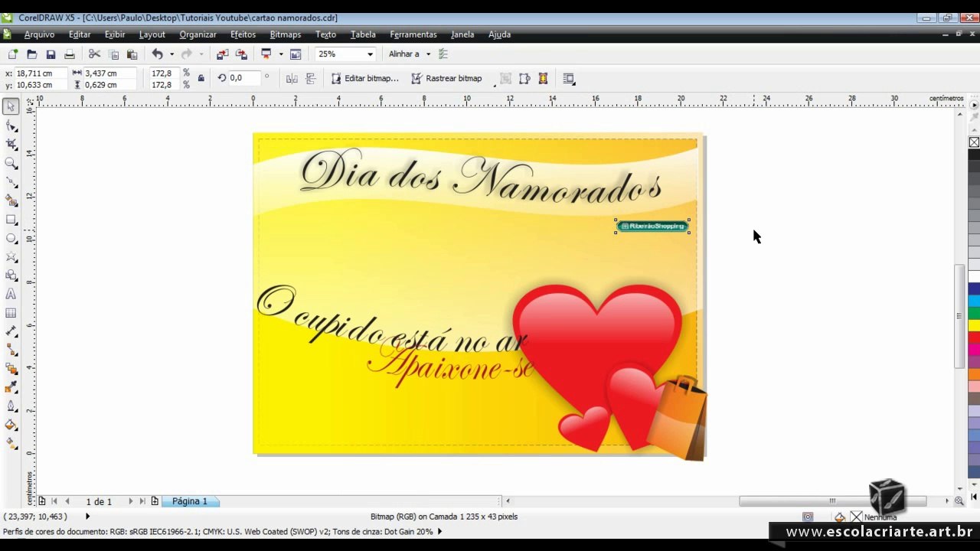Select the Interactive Fill tool
The height and width of the screenshot is (551, 980).
[x=11, y=443]
